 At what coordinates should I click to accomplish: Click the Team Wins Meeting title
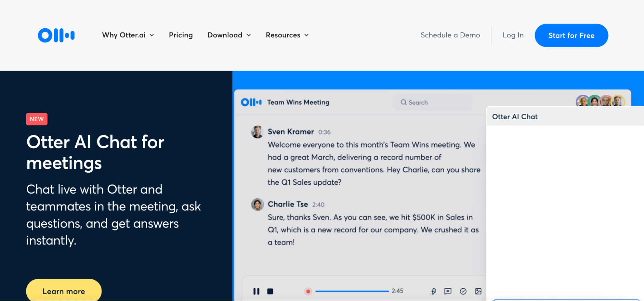point(298,102)
